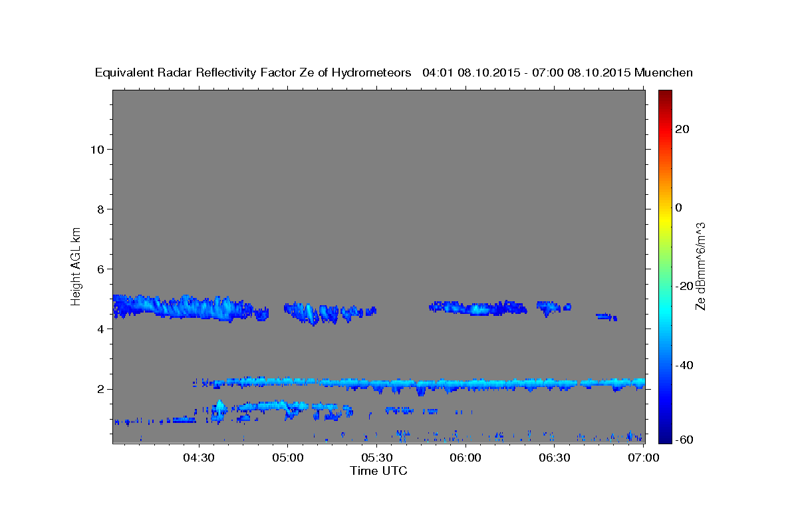This screenshot has height=532, width=798.
Task: Click the 'Height AGL km' axis label
Action: pyautogui.click(x=76, y=266)
